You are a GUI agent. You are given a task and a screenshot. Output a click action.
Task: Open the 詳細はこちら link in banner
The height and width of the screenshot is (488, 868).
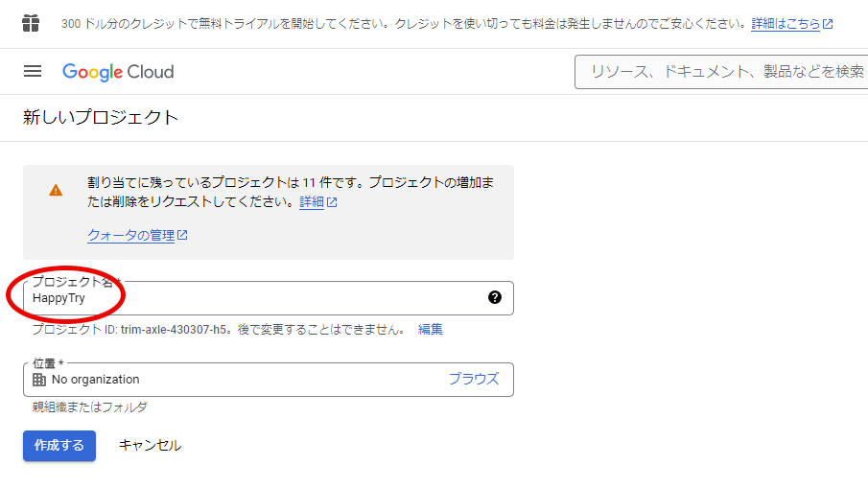coord(785,24)
